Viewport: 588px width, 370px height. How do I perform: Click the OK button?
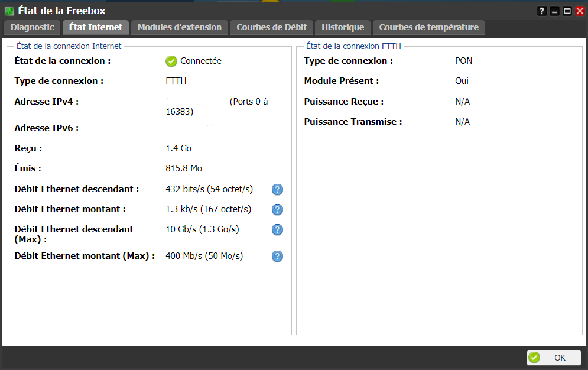click(x=554, y=358)
